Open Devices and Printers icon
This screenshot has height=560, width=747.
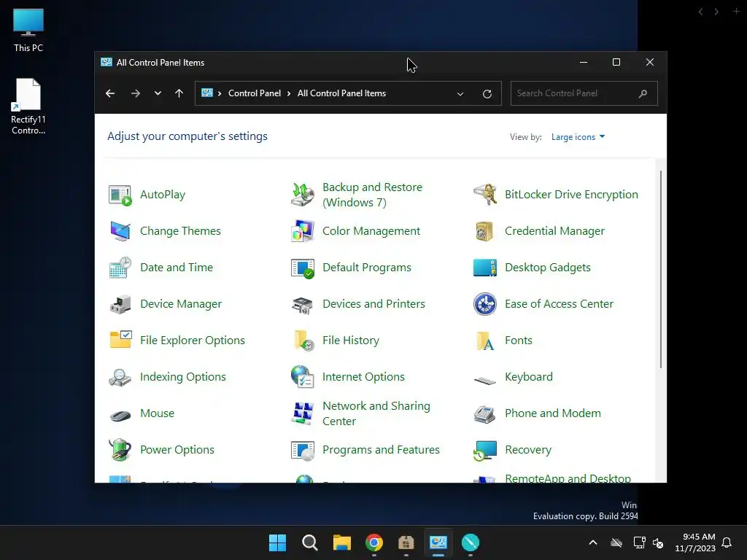303,304
